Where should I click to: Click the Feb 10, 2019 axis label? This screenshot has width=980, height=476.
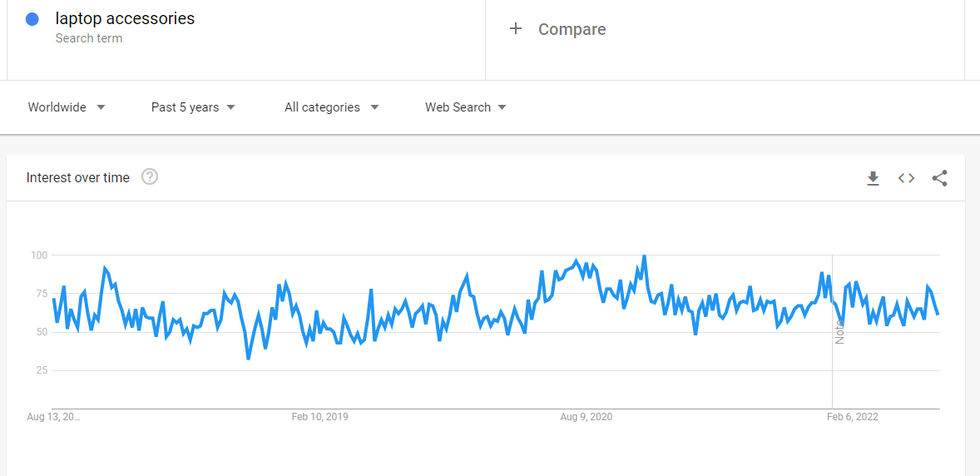tap(320, 417)
